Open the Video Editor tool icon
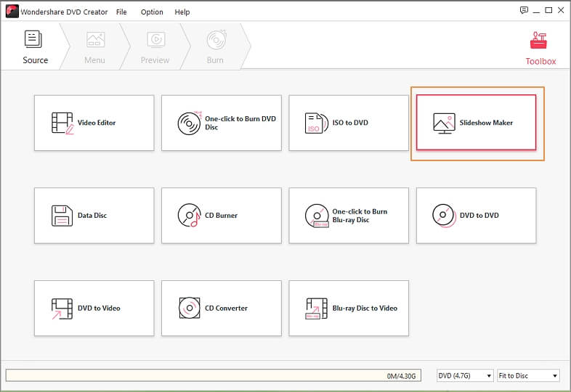 tap(62, 123)
